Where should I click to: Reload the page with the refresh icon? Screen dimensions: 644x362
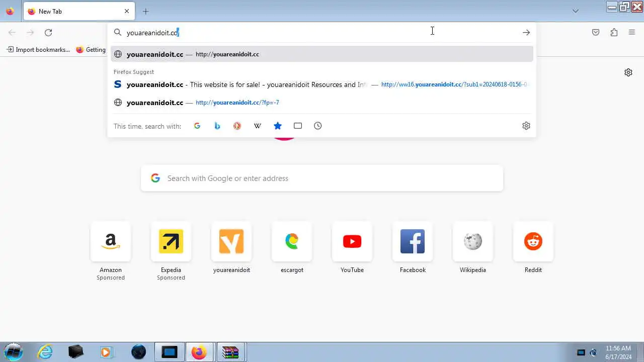(48, 33)
